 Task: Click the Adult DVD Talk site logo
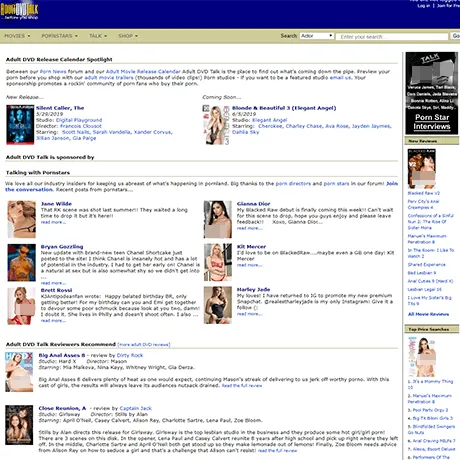(x=19, y=11)
